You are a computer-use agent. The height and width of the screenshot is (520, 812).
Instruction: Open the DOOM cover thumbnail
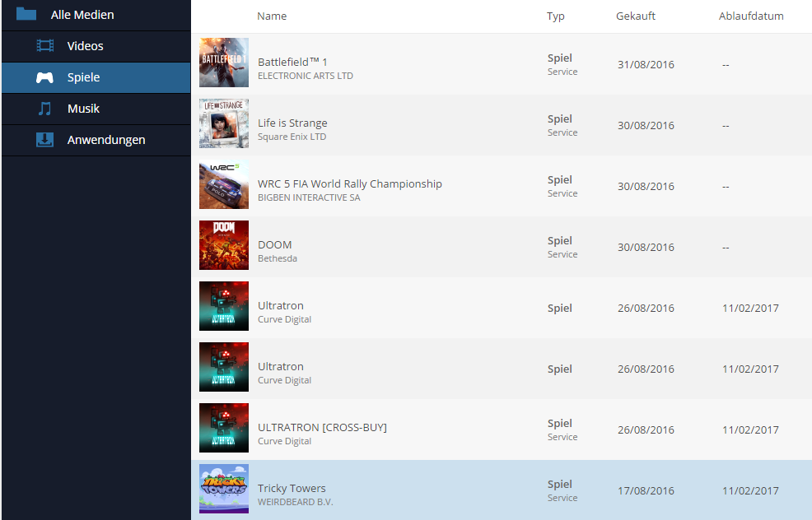[x=224, y=245]
